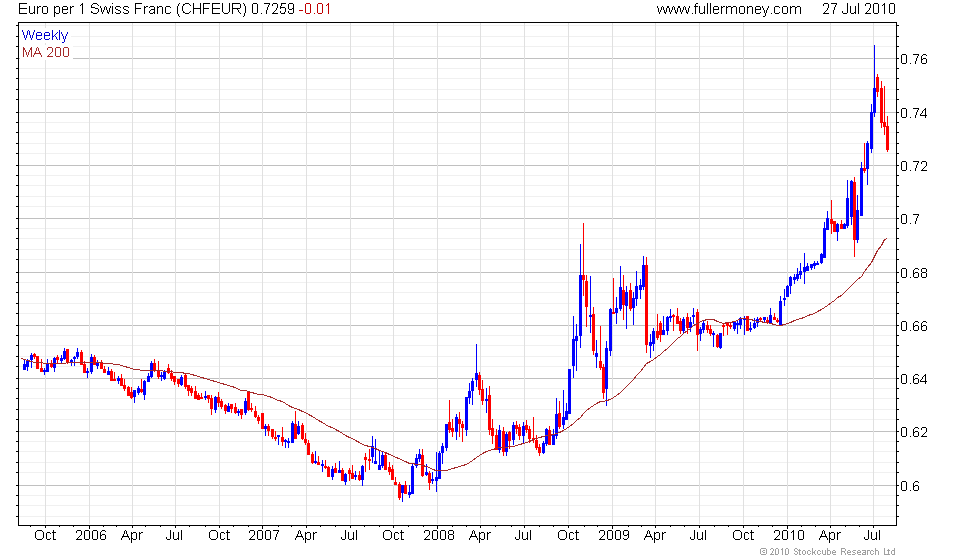Click the 0.64 y-axis label

click(x=914, y=379)
